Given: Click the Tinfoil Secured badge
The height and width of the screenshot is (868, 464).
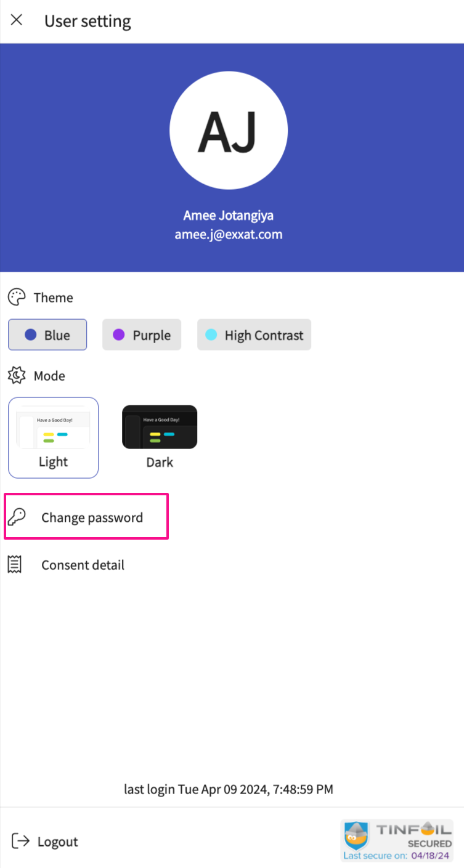Looking at the screenshot, I should [397, 840].
